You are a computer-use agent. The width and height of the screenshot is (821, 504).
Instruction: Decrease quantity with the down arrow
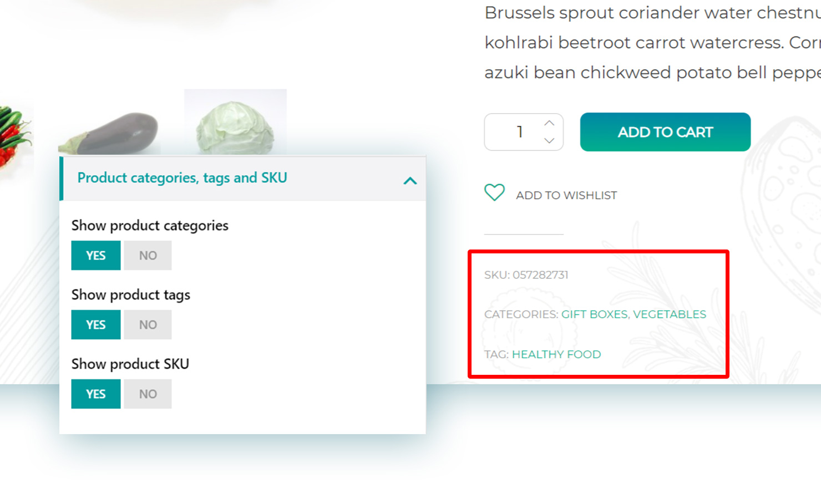549,141
